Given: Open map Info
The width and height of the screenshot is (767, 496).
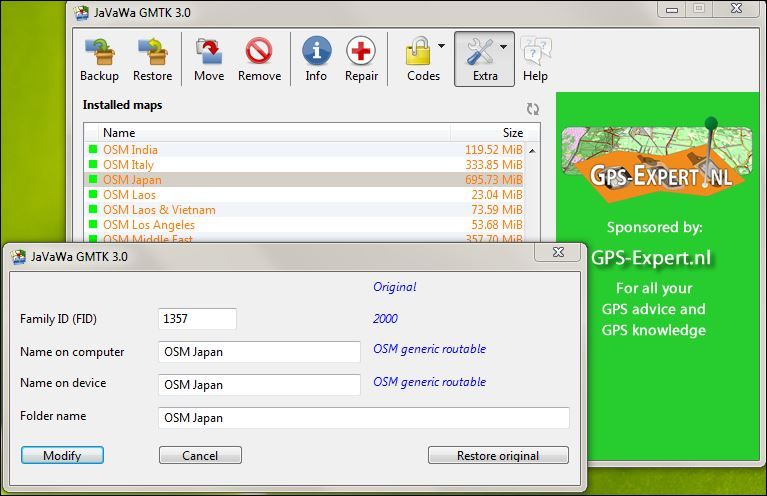Looking at the screenshot, I should [316, 59].
